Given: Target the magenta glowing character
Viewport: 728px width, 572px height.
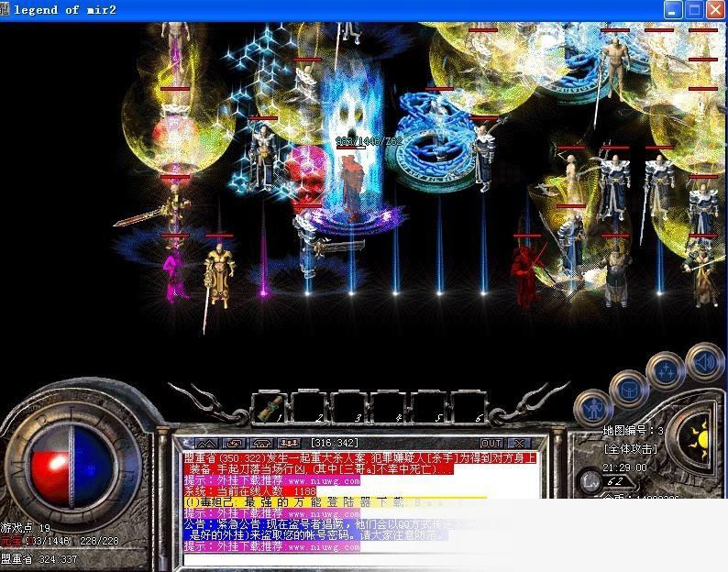Looking at the screenshot, I should (x=174, y=276).
